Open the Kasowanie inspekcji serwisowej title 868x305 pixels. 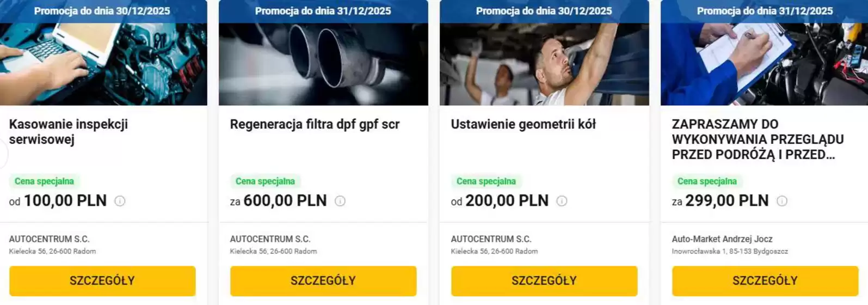(x=69, y=132)
